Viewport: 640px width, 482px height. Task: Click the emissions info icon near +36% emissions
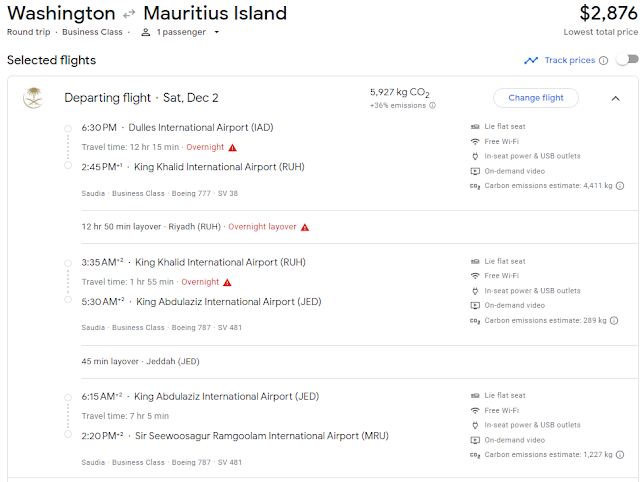point(433,105)
